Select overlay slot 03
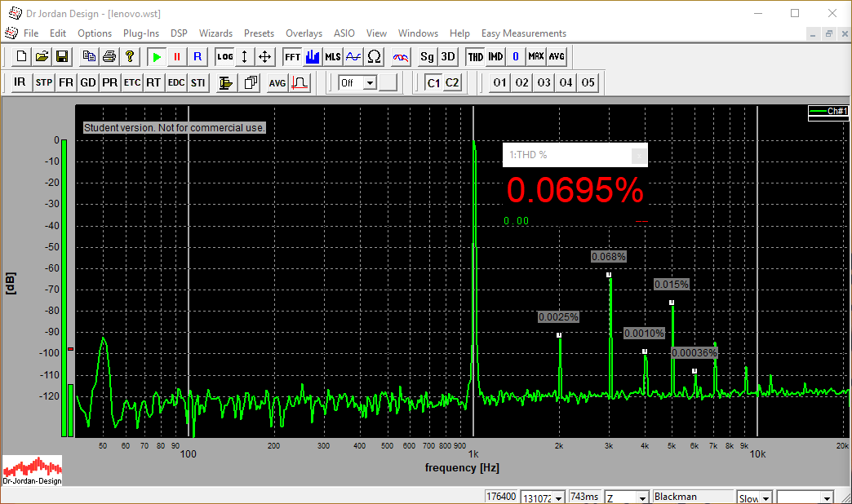 click(544, 82)
